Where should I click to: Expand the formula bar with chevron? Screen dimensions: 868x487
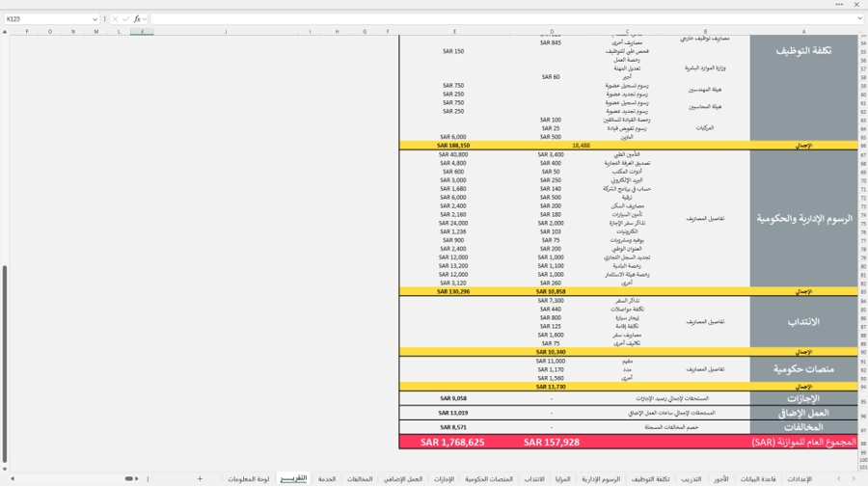coord(859,19)
